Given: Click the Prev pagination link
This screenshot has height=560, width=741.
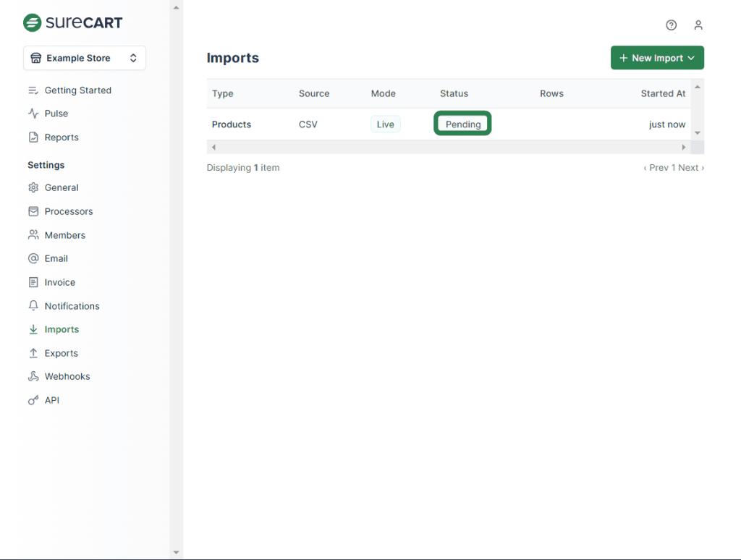Looking at the screenshot, I should point(656,168).
